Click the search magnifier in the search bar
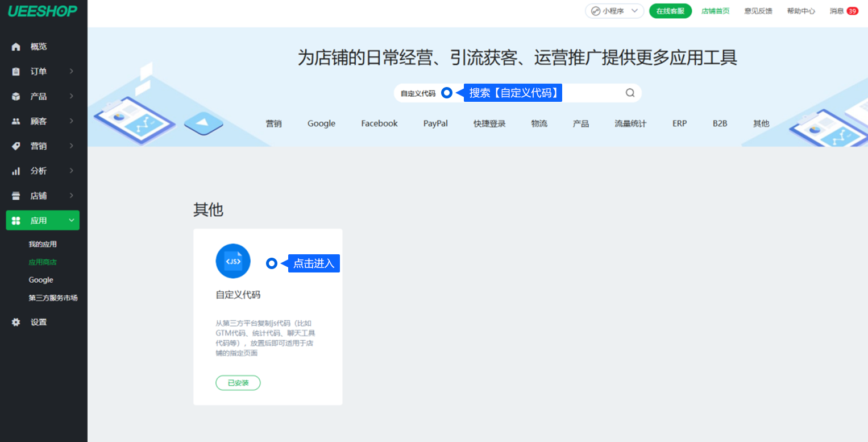This screenshot has width=868, height=442. click(629, 92)
